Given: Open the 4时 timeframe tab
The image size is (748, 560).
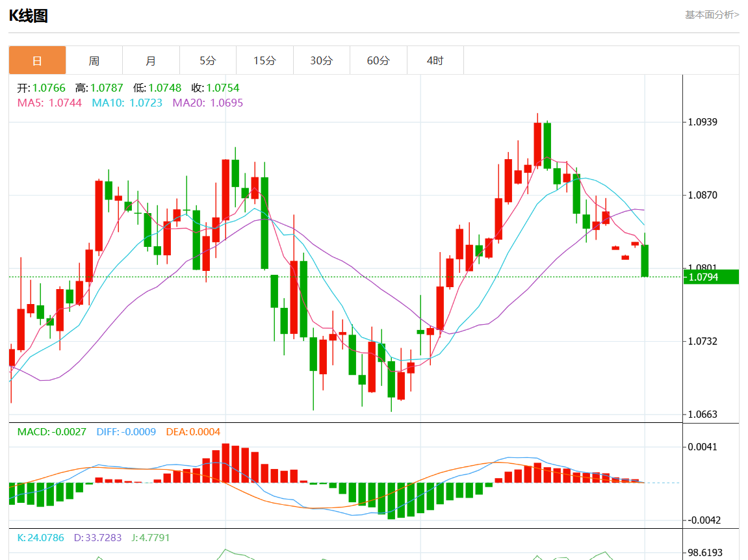Looking at the screenshot, I should pos(435,60).
